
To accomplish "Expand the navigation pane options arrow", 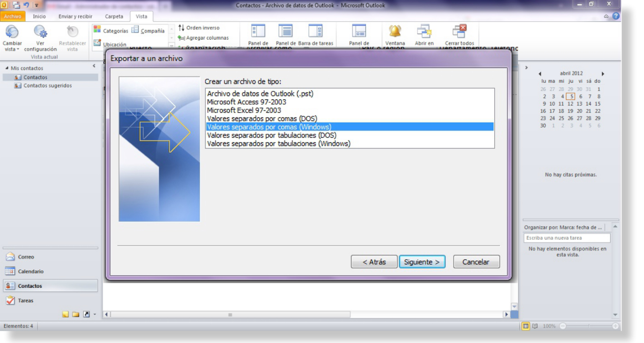I will 95,314.
